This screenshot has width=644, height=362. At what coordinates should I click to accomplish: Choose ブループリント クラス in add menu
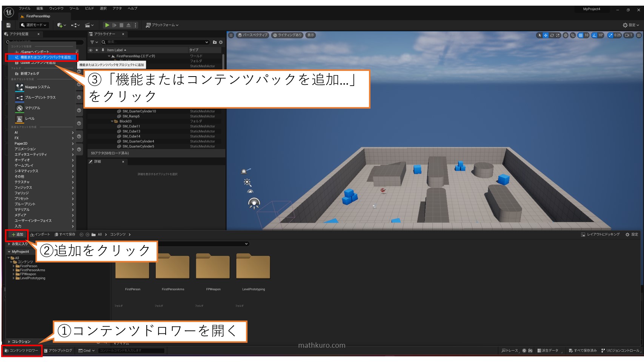[x=41, y=98]
